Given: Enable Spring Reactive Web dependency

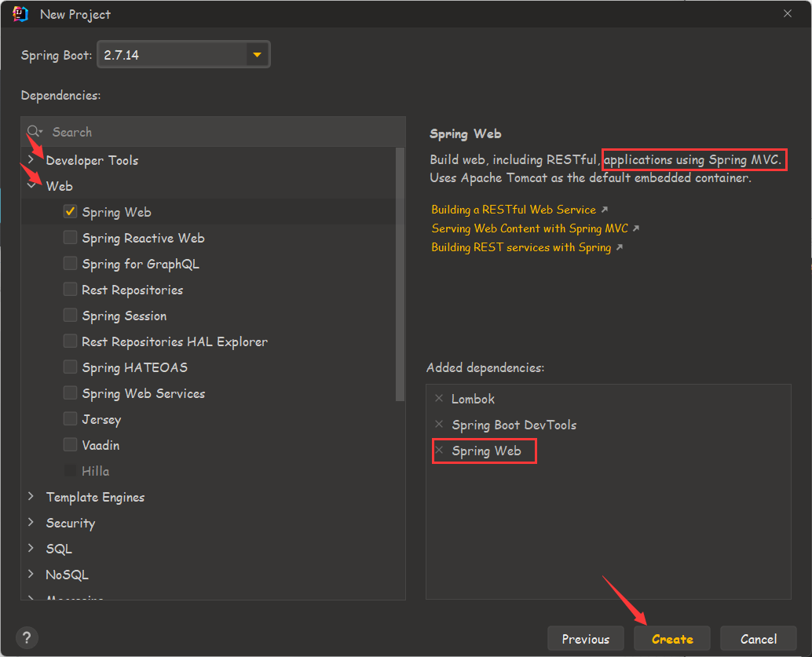Looking at the screenshot, I should [70, 238].
